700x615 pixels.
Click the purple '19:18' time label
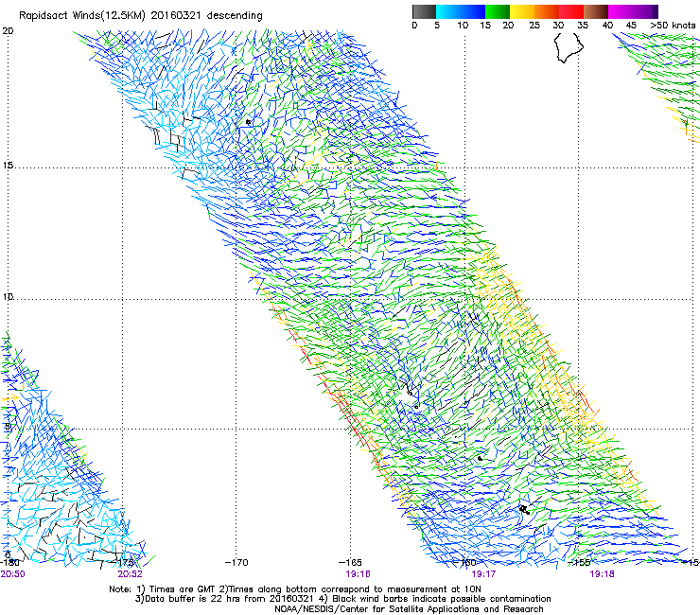pyautogui.click(x=602, y=574)
